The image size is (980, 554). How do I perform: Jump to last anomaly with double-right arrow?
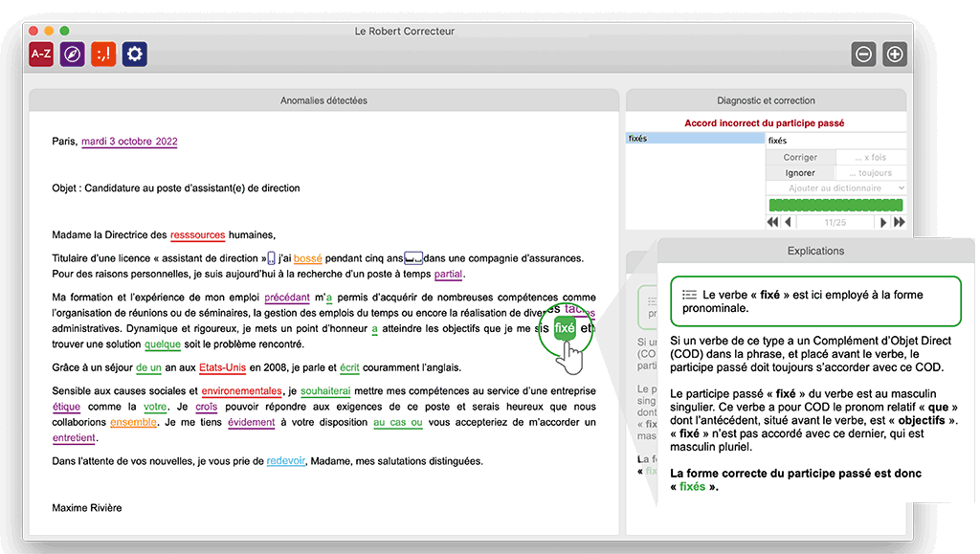(x=899, y=222)
